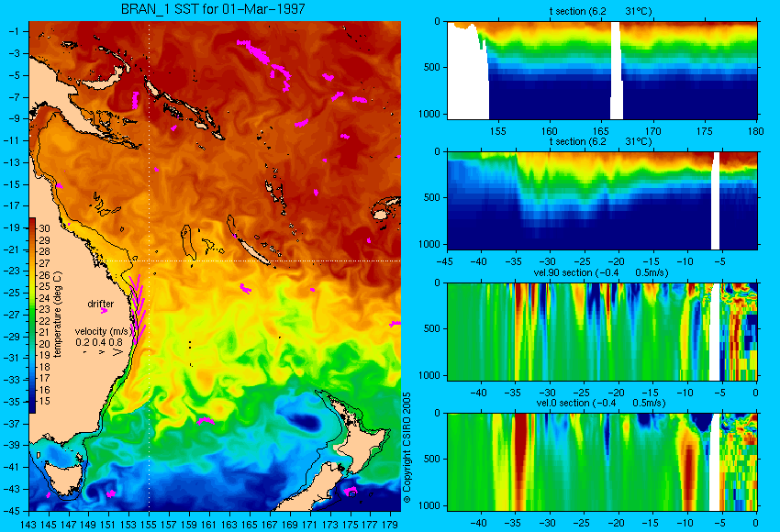The image size is (780, 532).
Task: Select the 'drifter' legend label on the map
Action: (x=101, y=304)
